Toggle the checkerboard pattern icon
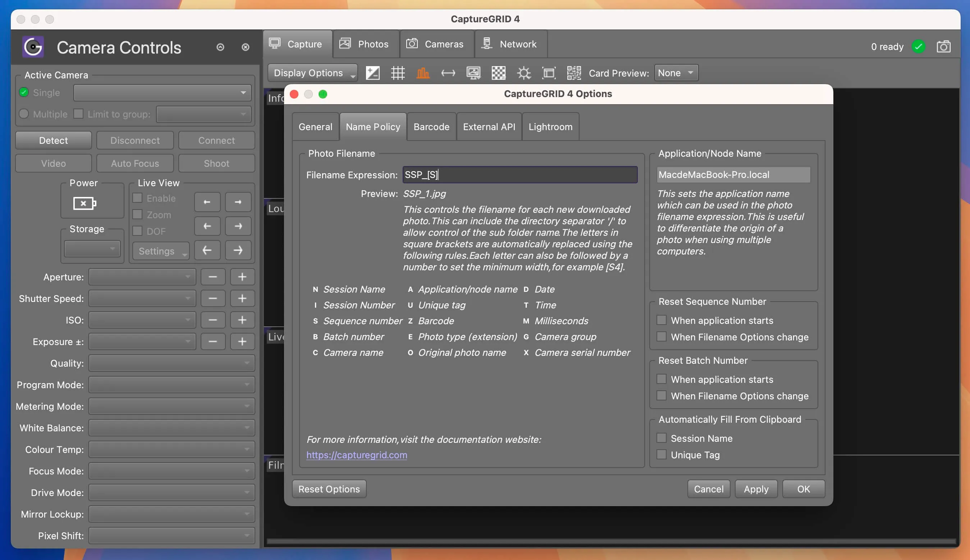970x560 pixels. [x=498, y=73]
